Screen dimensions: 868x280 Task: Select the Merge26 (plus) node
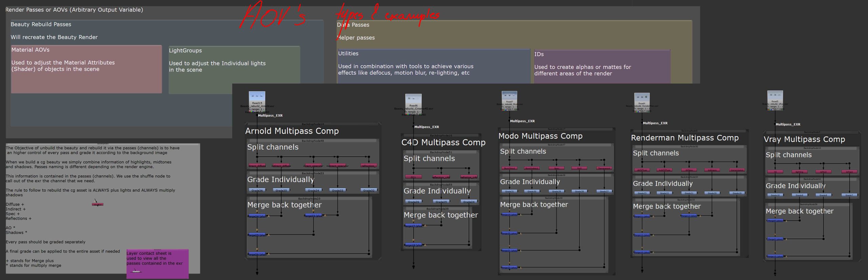257,254
